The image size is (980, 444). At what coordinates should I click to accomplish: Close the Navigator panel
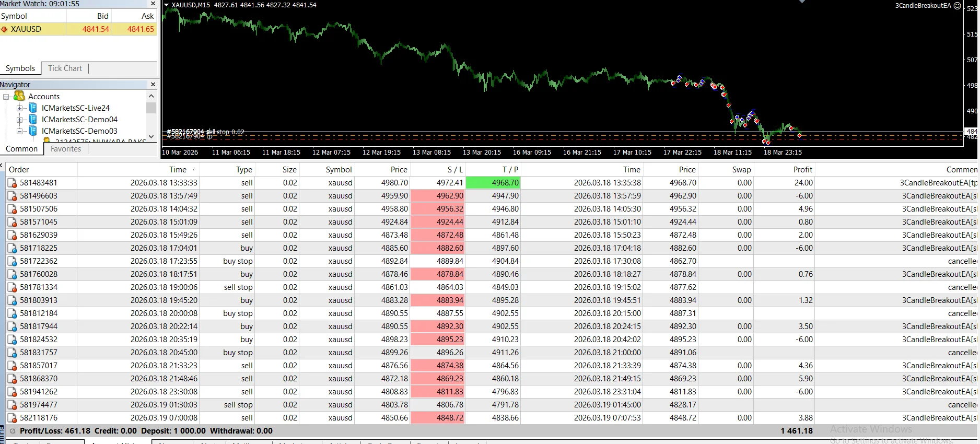coord(153,85)
